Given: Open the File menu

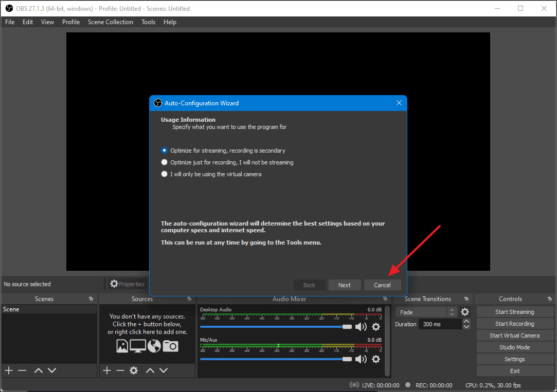Looking at the screenshot, I should (x=10, y=22).
